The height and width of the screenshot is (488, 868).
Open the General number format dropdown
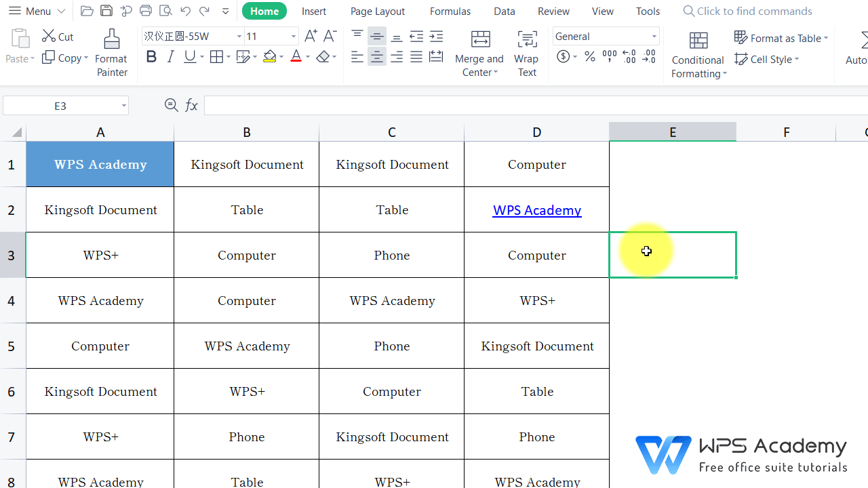tap(652, 36)
